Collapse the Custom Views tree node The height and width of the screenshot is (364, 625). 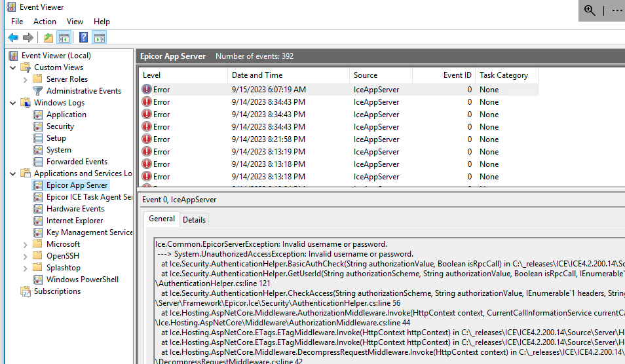coord(12,67)
